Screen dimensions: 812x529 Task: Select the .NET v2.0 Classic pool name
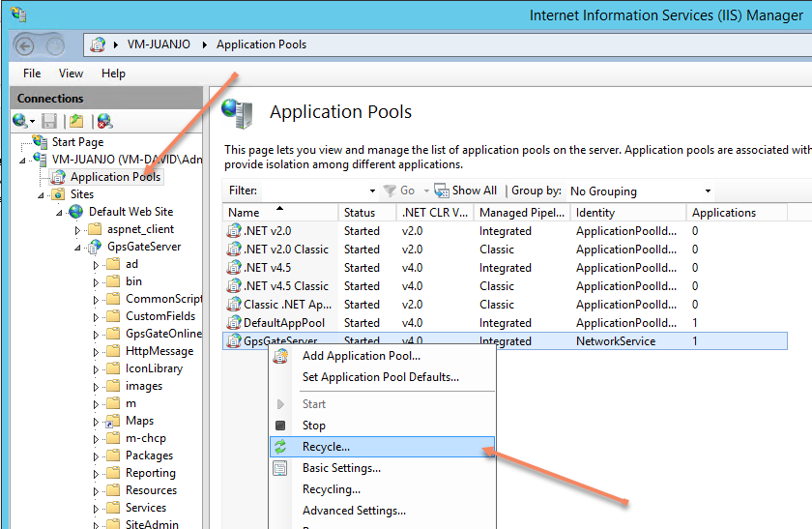pyautogui.click(x=286, y=250)
